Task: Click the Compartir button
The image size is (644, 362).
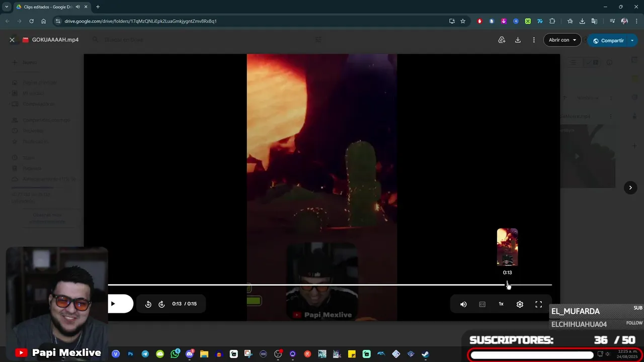Action: click(x=608, y=40)
